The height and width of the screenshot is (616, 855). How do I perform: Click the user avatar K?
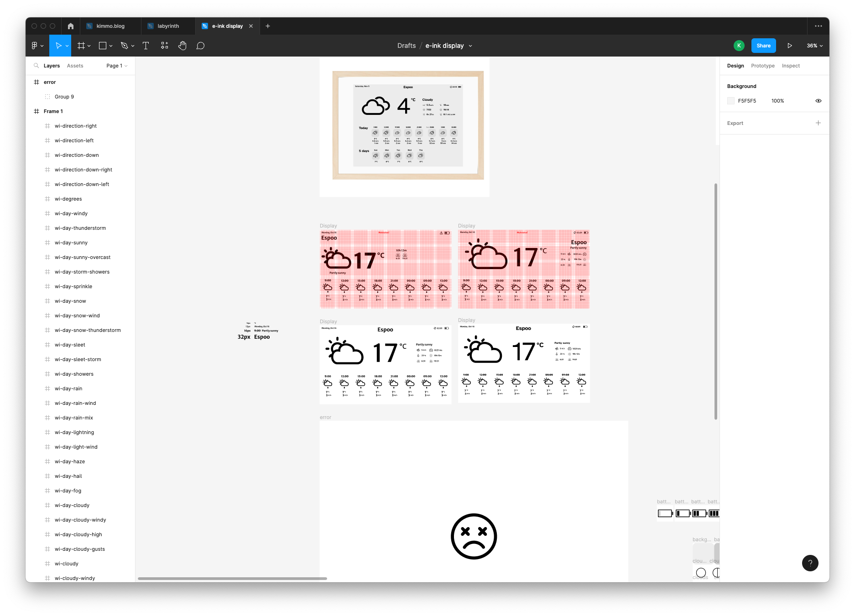click(739, 46)
